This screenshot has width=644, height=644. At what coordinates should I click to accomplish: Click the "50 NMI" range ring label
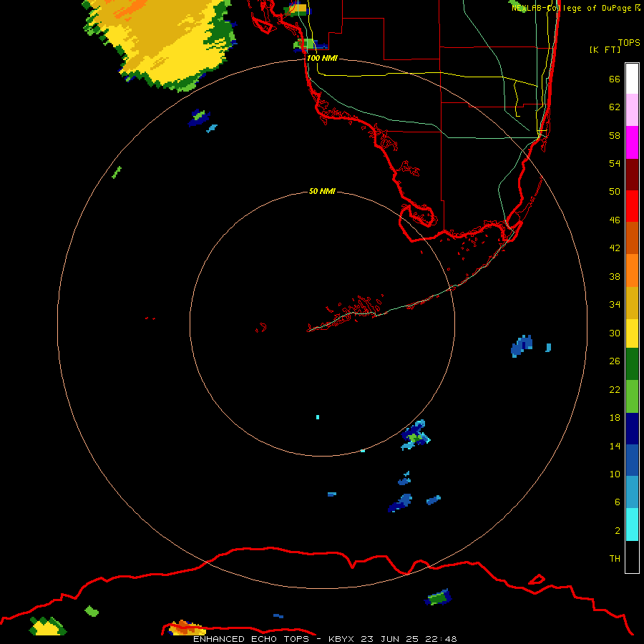pyautogui.click(x=322, y=191)
